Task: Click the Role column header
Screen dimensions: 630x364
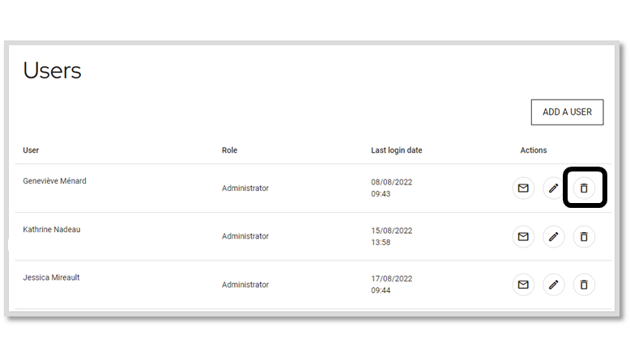Action: point(229,150)
